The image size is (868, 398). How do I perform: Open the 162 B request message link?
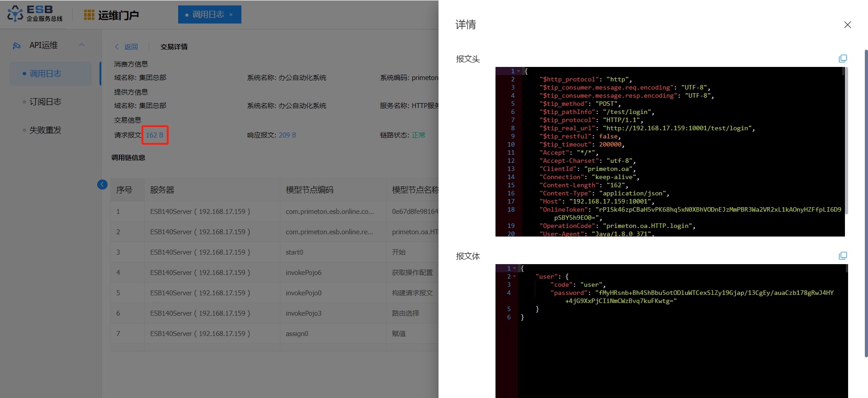pos(154,135)
